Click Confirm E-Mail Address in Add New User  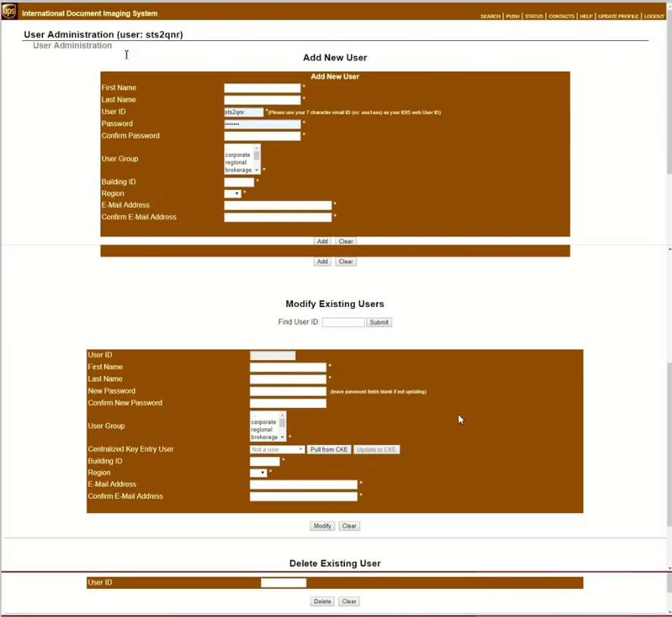click(x=278, y=218)
